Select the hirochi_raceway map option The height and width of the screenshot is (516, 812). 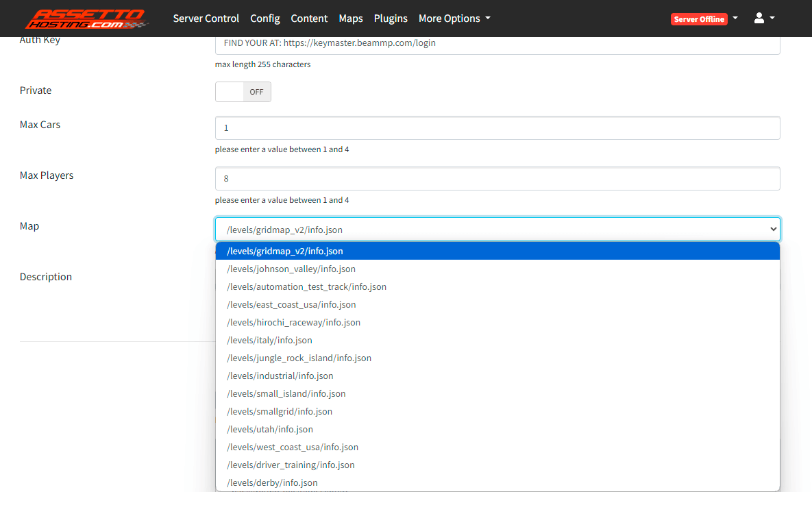click(293, 323)
